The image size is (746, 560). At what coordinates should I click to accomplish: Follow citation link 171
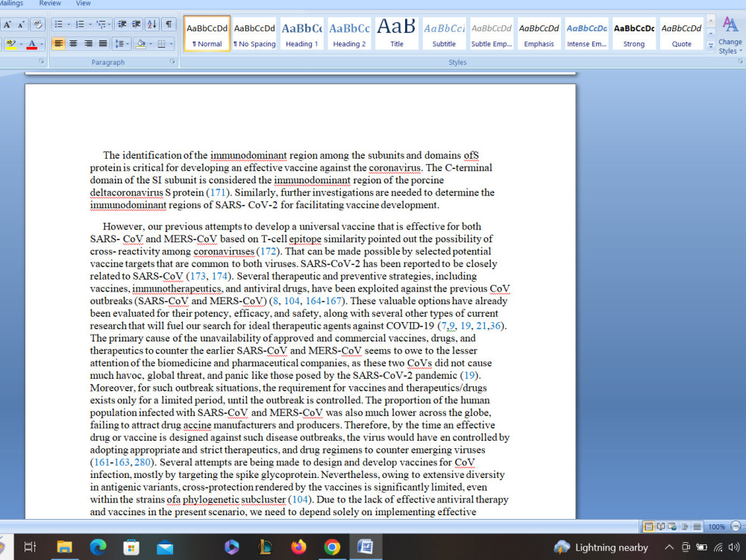coord(217,192)
